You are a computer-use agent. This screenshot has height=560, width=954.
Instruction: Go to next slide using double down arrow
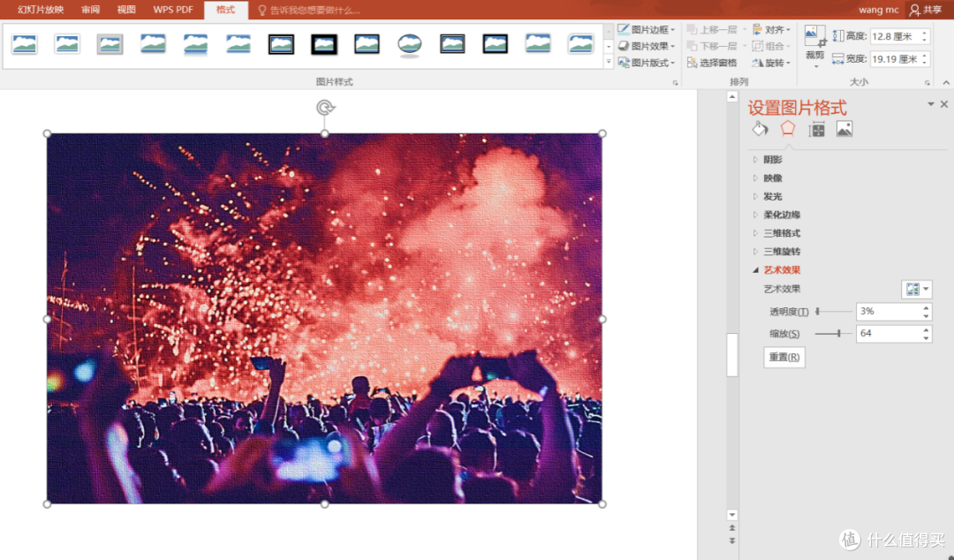click(732, 541)
